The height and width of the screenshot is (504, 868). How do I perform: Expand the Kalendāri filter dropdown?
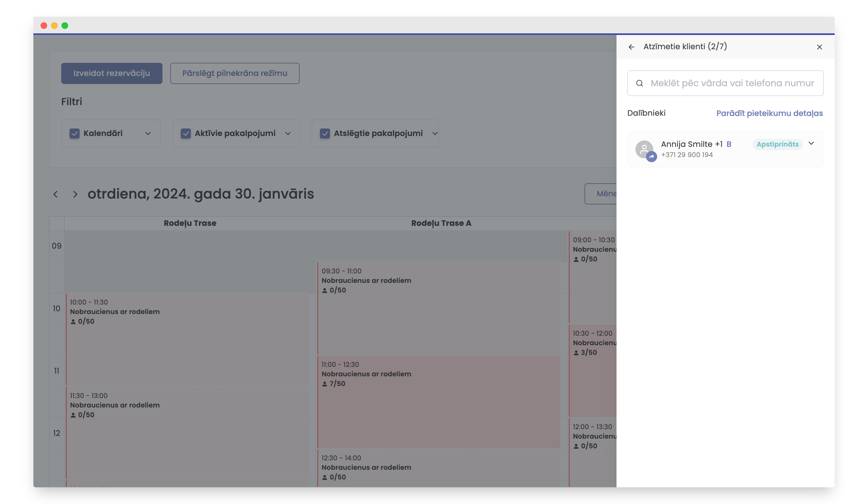click(x=148, y=134)
